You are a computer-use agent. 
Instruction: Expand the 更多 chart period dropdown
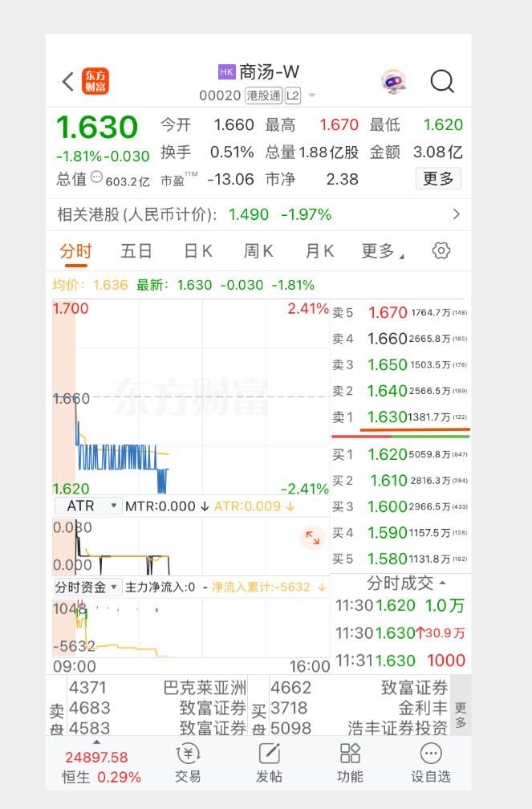click(x=383, y=251)
